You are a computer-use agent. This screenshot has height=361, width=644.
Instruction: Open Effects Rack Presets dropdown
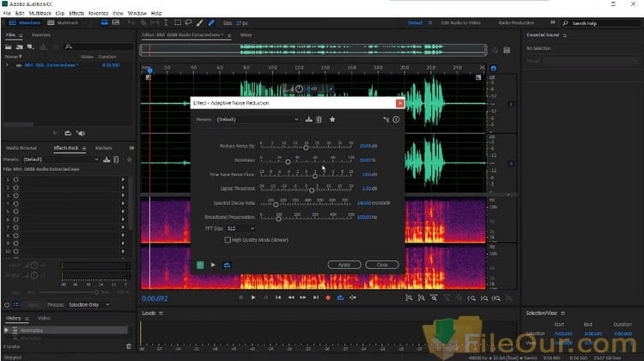tap(61, 159)
